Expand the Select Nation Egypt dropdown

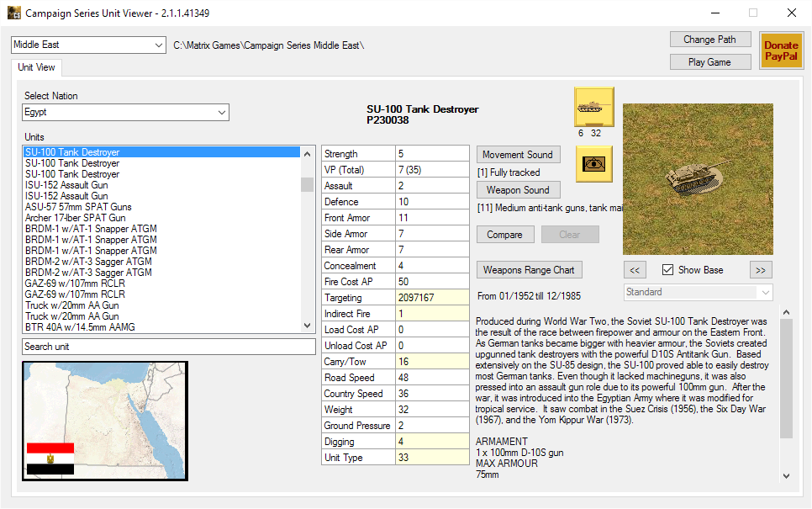(125, 113)
